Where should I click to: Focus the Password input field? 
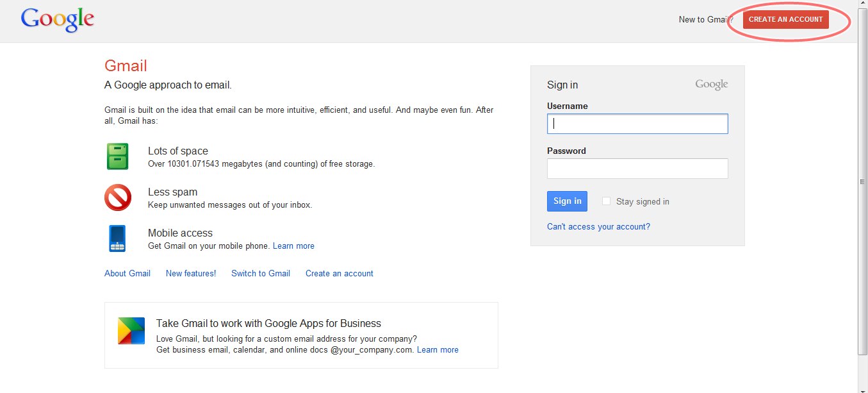pyautogui.click(x=637, y=169)
